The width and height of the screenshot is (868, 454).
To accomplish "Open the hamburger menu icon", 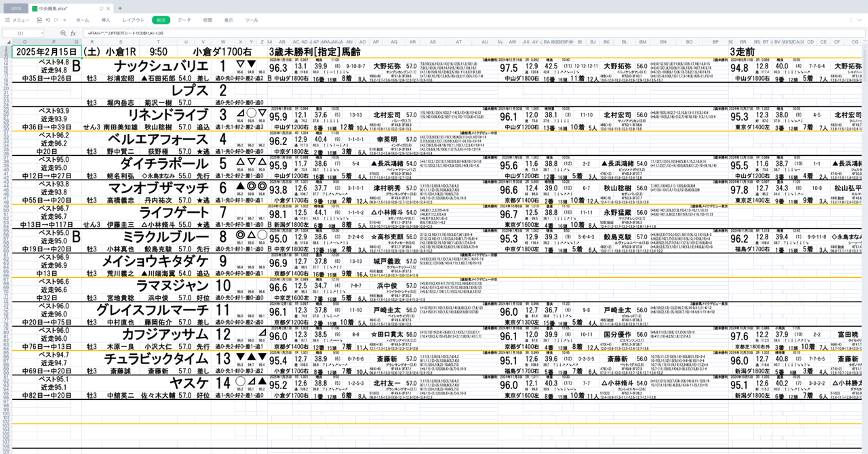I will click(x=7, y=20).
